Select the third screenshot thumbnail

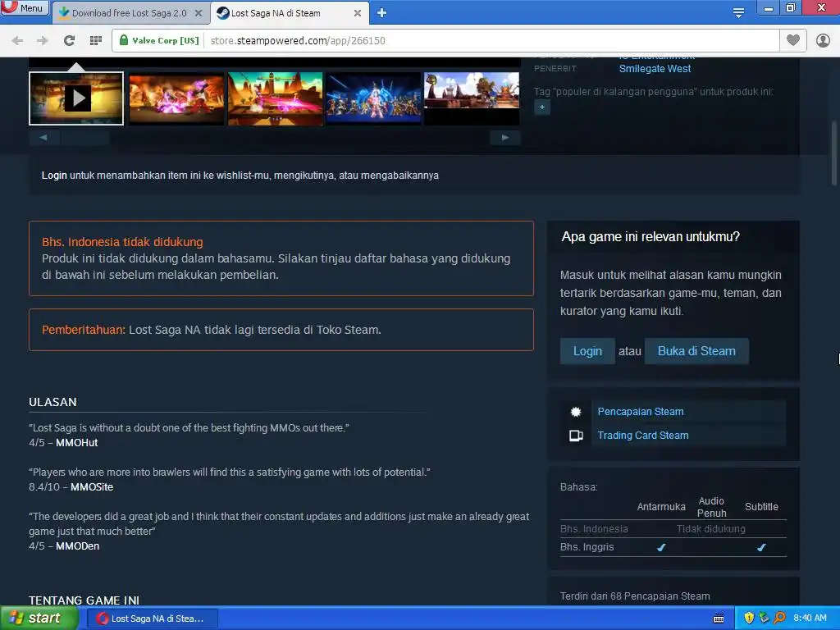pos(276,98)
